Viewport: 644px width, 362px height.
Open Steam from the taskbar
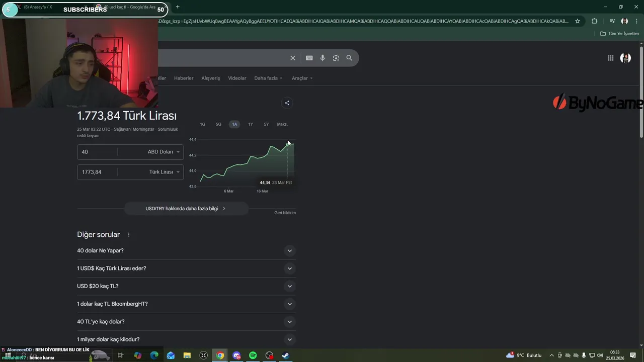(285, 355)
